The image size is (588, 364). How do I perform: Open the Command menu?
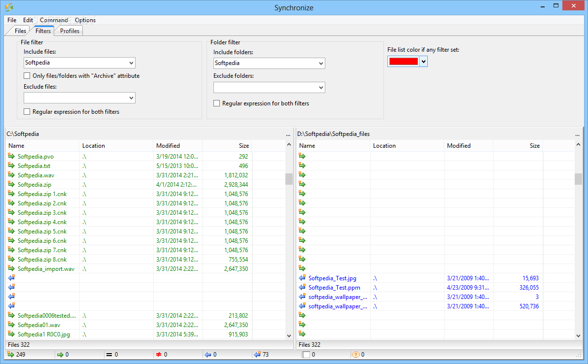(x=54, y=20)
